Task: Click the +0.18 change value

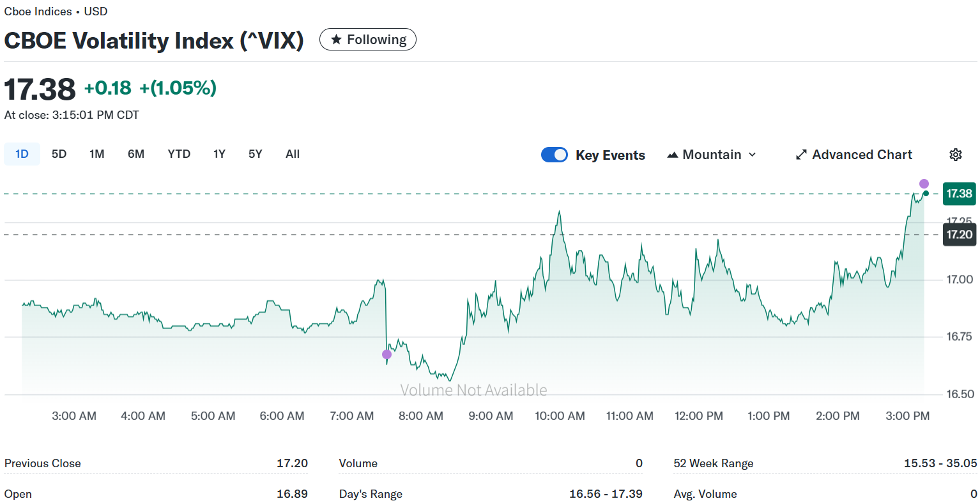Action: (108, 88)
